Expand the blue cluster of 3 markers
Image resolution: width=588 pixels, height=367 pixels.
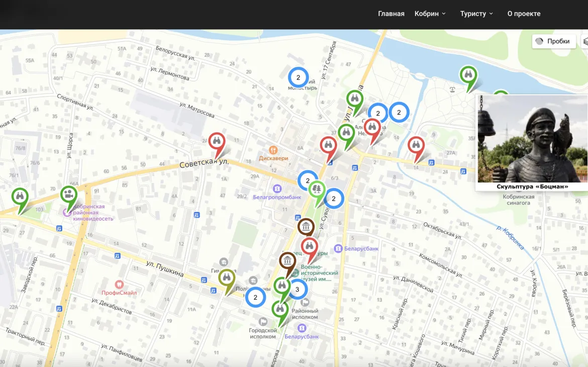pyautogui.click(x=298, y=289)
